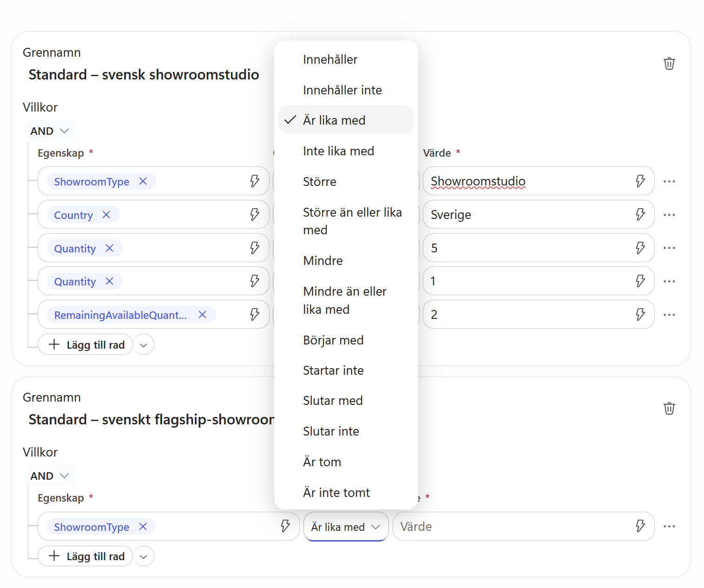
Task: Open more options for value 1 row
Action: 669,281
